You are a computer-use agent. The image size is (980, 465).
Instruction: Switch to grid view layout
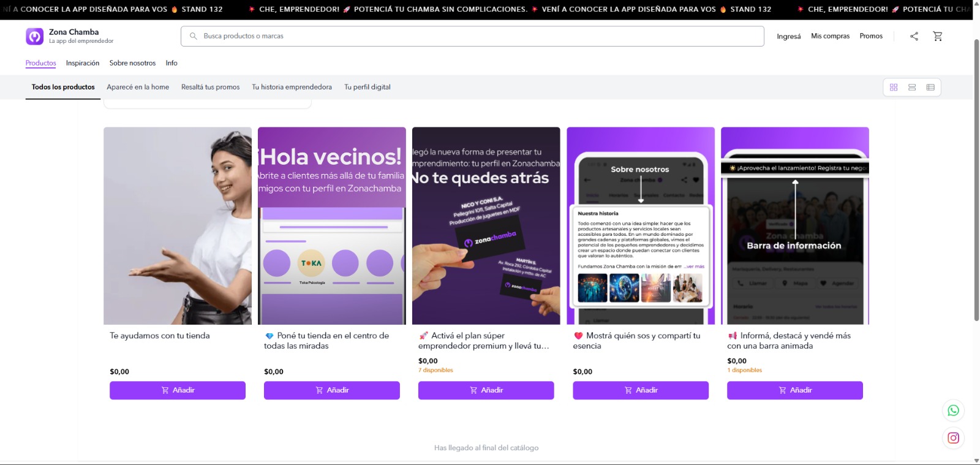(894, 87)
